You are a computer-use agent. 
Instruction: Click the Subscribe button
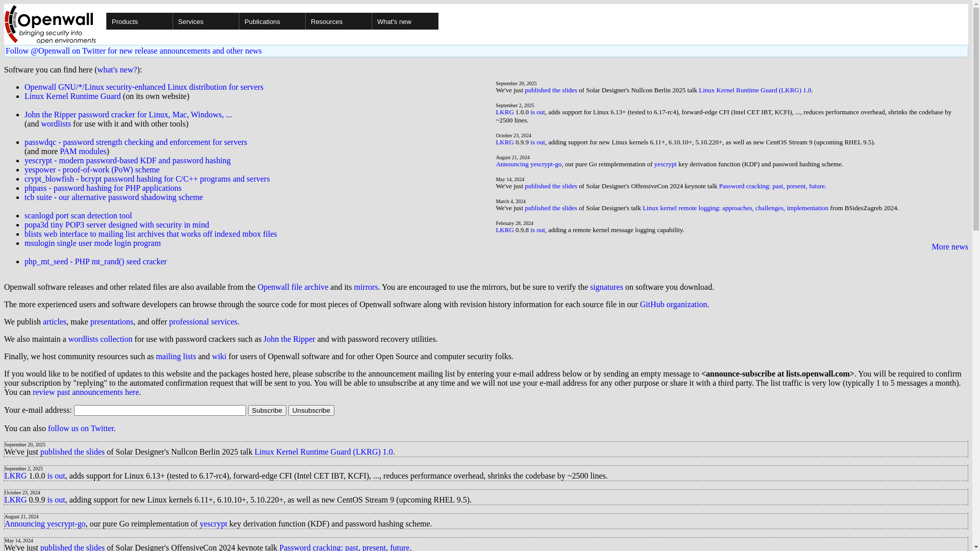point(267,410)
